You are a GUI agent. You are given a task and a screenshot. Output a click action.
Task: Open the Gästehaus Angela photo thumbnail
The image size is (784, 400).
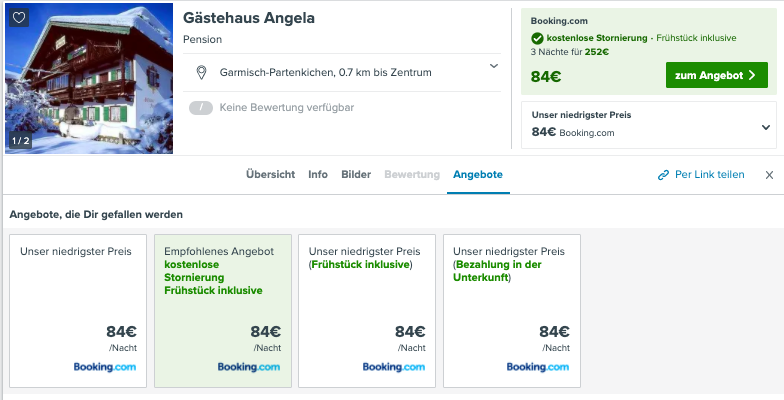click(x=89, y=78)
